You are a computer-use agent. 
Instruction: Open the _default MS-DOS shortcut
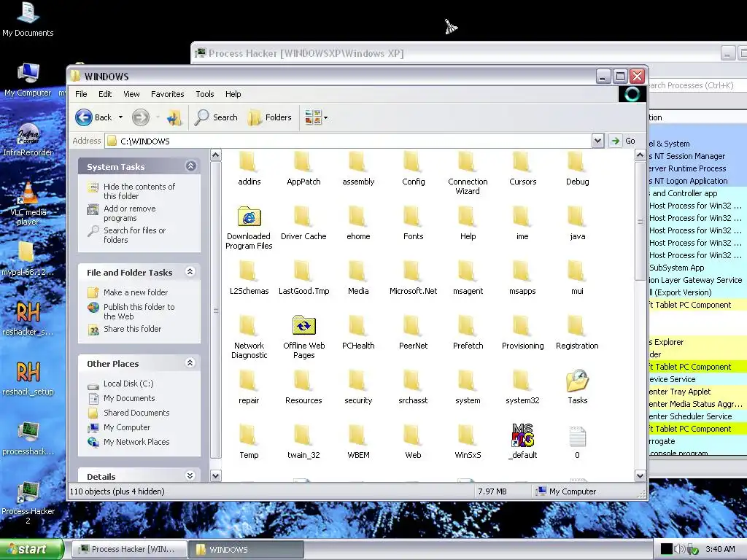[522, 442]
